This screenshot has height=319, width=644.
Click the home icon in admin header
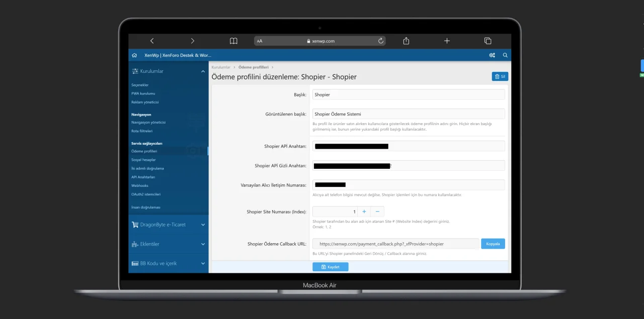[134, 55]
